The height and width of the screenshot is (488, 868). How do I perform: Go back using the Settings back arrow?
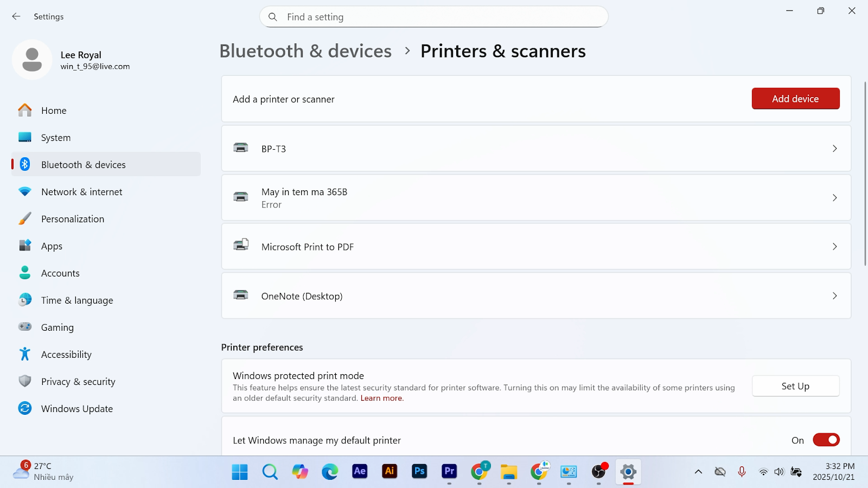click(x=16, y=17)
